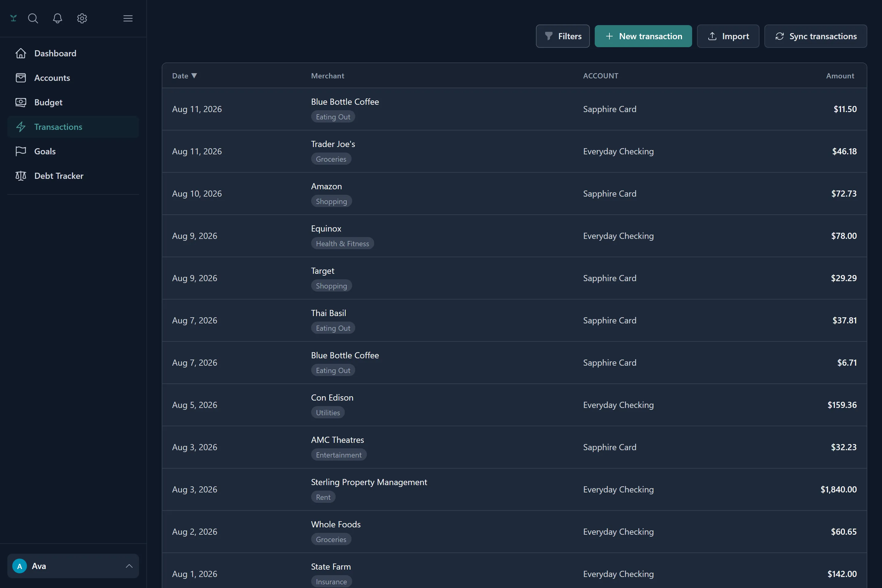
Task: Click the Aug 5, 2026 date
Action: (195, 405)
